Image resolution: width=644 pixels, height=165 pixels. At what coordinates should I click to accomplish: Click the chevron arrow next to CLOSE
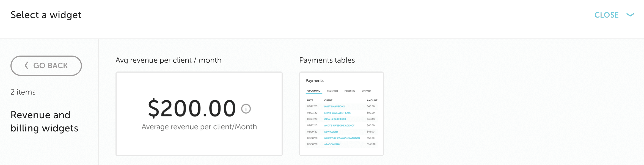(x=630, y=15)
